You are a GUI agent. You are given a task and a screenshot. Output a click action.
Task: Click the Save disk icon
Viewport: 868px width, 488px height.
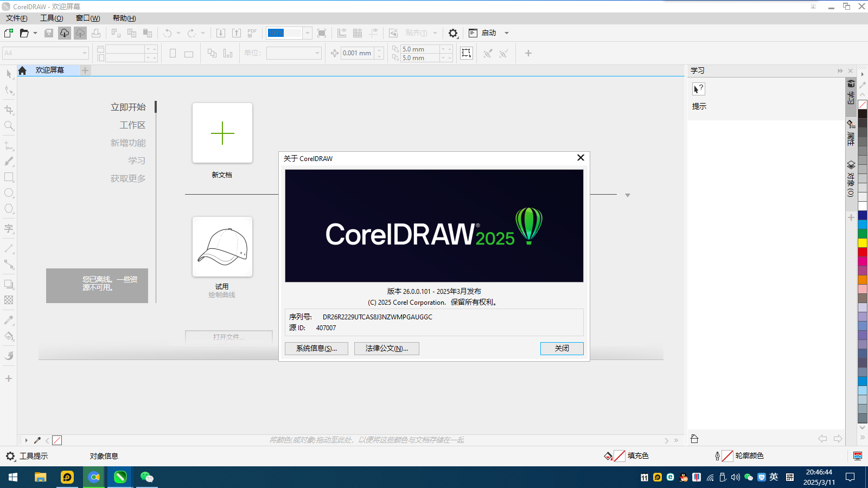click(x=49, y=33)
